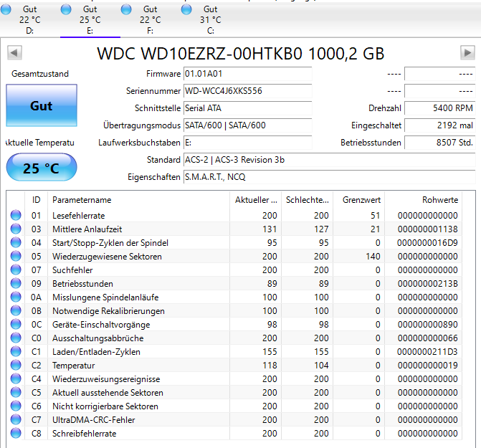Viewport: 481px width, 448px height.
Task: Click the Übertragungsmodus field SATA/600
Action: pos(247,125)
